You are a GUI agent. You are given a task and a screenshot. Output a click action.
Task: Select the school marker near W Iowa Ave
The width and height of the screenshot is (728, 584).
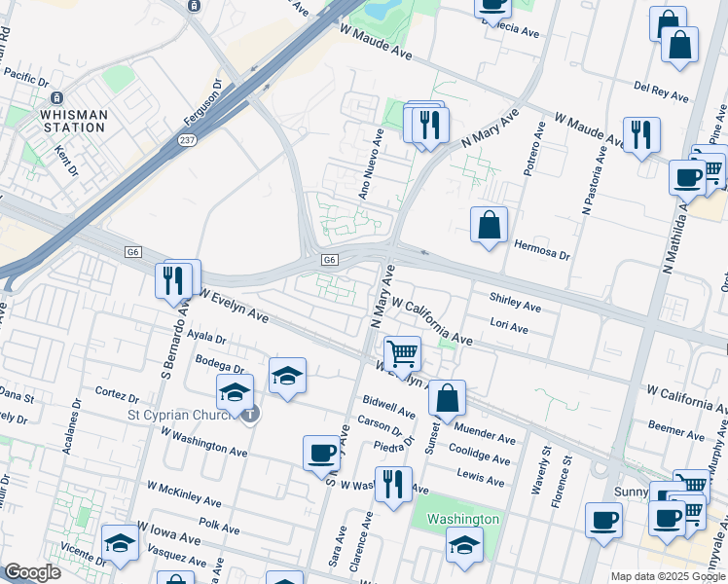click(121, 544)
